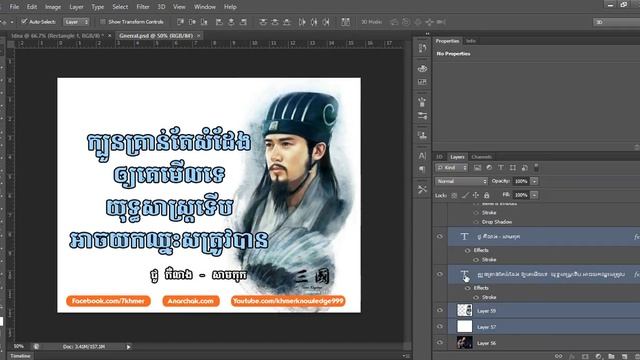Viewport: 640px width, 360px height.
Task: Click the Align Bottom Edges icon
Action: pyautogui.click(x=204, y=22)
